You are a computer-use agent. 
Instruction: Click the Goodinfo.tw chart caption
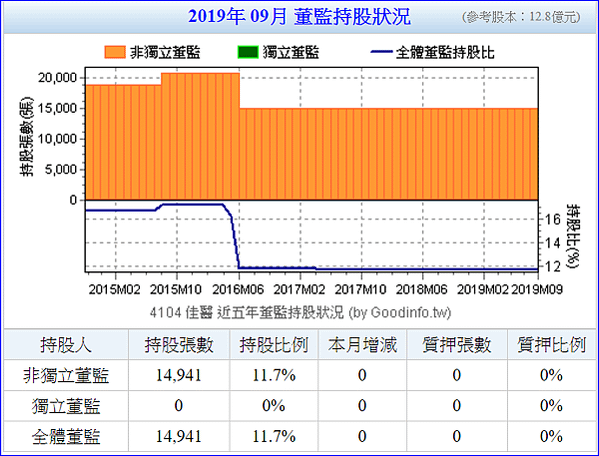pos(300,313)
